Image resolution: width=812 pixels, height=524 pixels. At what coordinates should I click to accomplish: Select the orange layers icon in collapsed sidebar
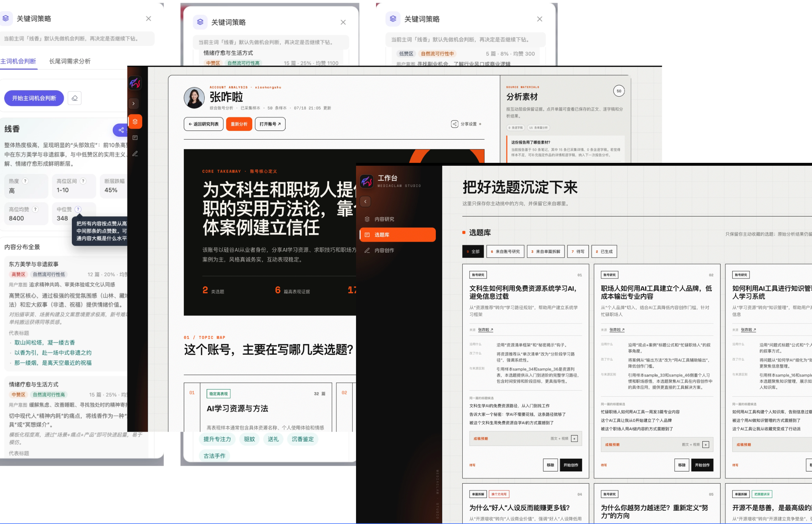tap(135, 122)
